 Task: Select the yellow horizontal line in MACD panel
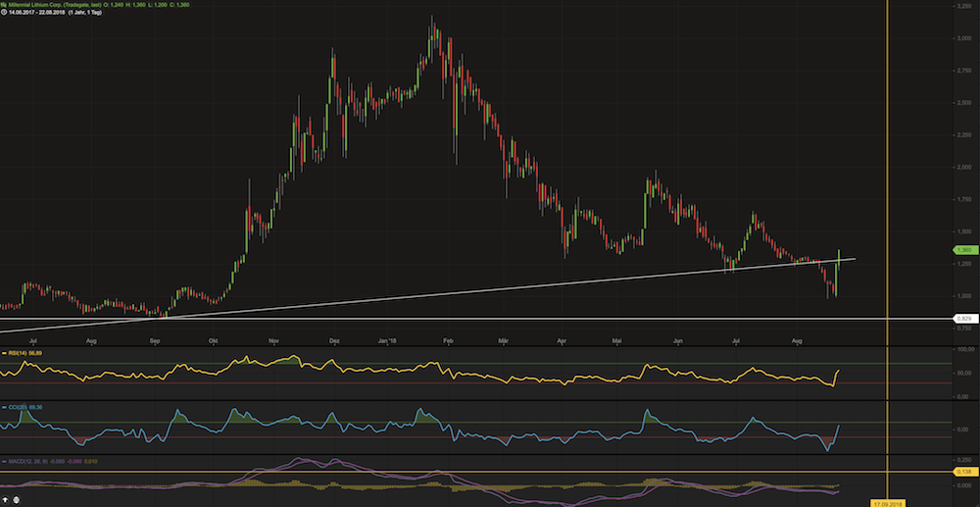(490, 473)
